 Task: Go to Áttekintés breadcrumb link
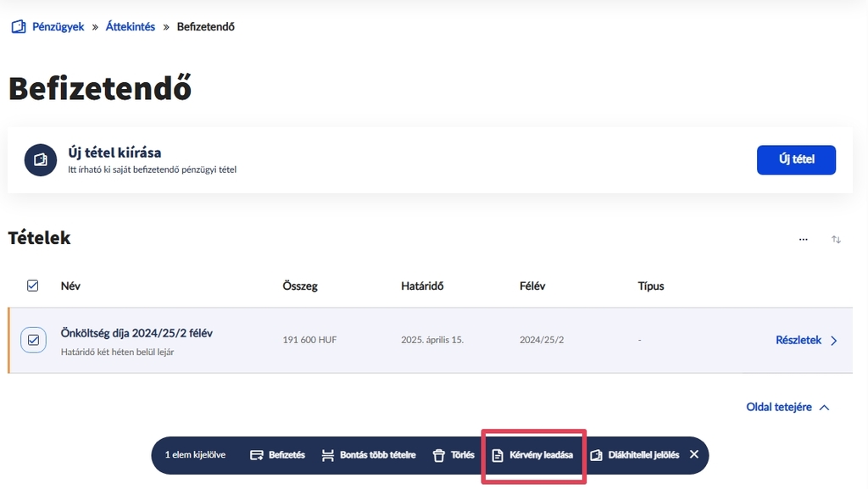tap(131, 27)
